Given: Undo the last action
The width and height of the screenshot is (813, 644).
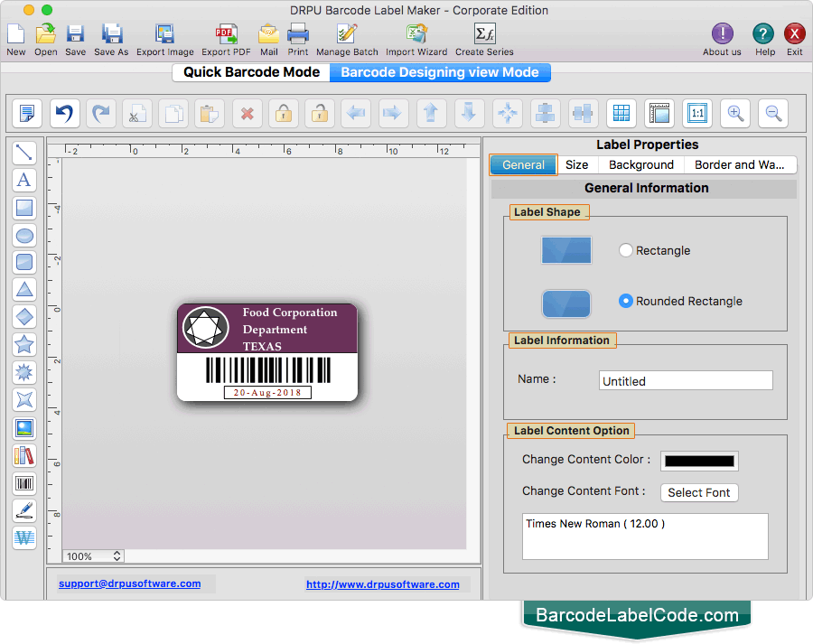Looking at the screenshot, I should click(x=65, y=113).
